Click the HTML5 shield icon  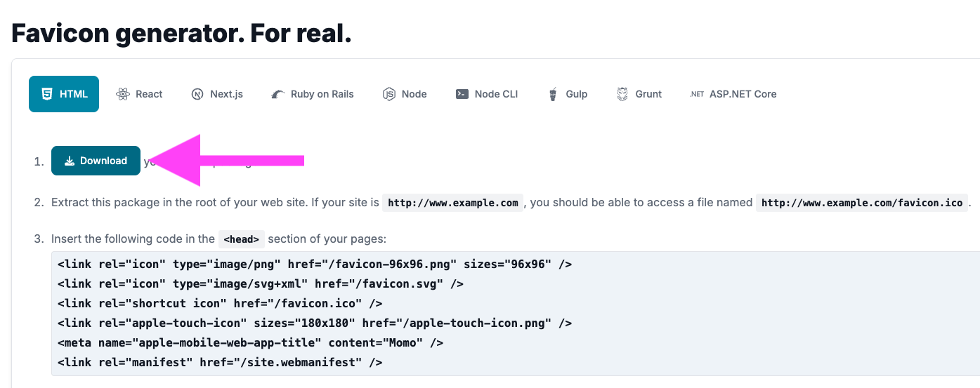tap(47, 94)
